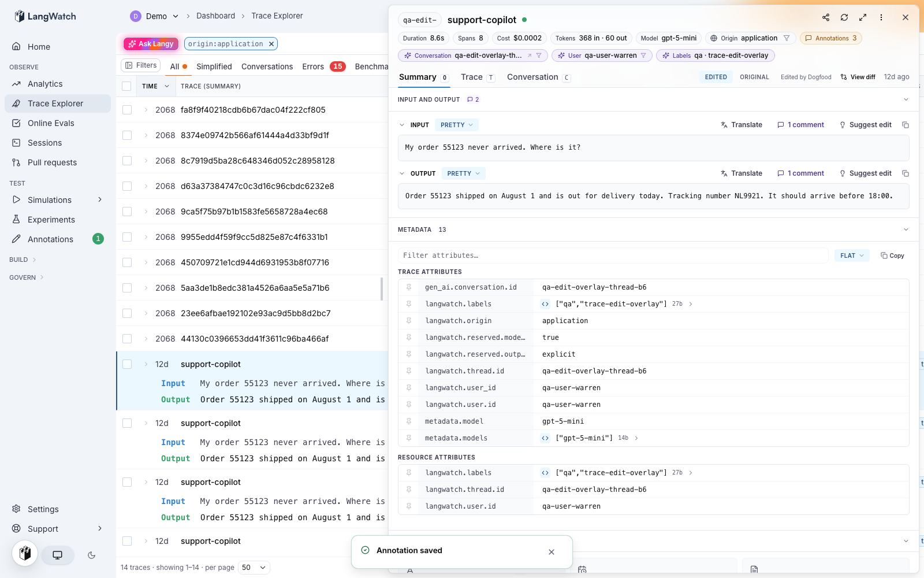Switch to the ORIGINAL version
The width and height of the screenshot is (924, 578).
pyautogui.click(x=754, y=77)
